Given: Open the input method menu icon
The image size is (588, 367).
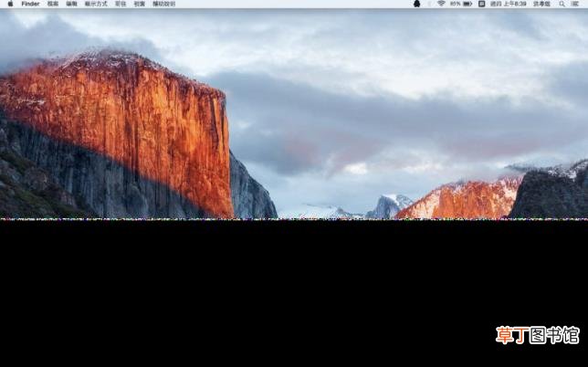Looking at the screenshot, I should tap(482, 4).
